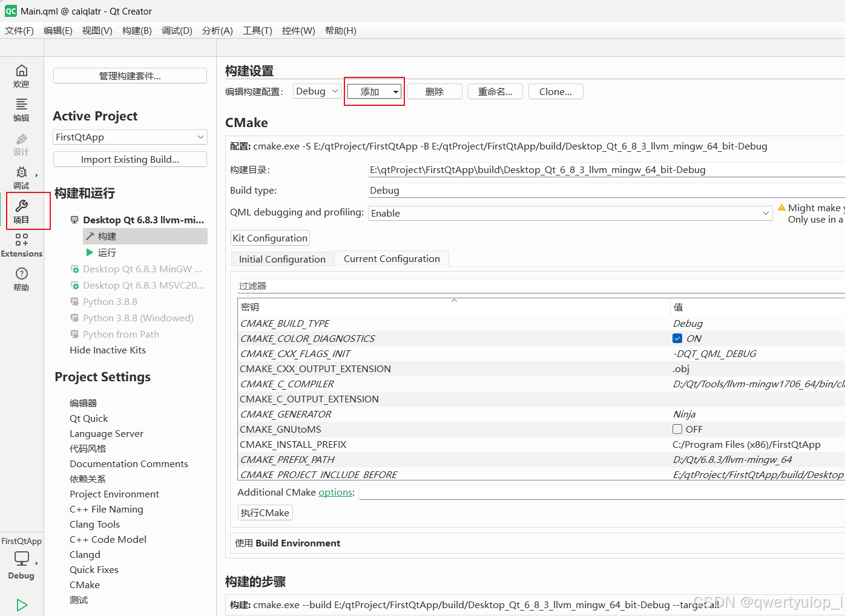Image resolution: width=845 pixels, height=616 pixels.
Task: Open Qt Quick project settings
Action: [x=88, y=418]
